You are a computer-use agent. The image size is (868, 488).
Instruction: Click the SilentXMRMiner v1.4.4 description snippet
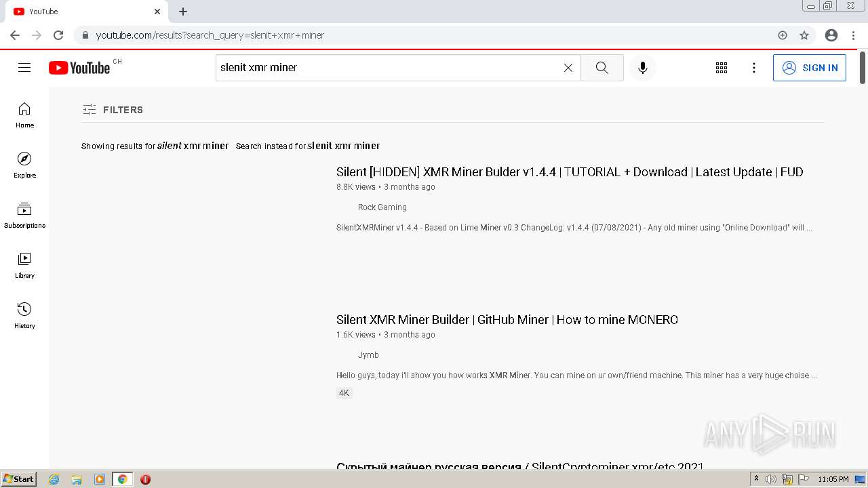tap(574, 228)
